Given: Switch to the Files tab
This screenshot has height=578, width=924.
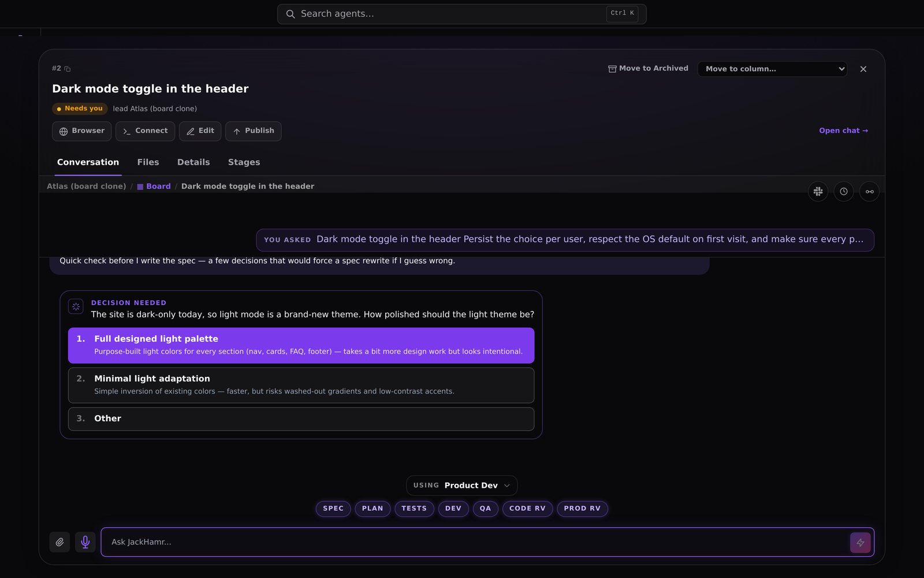Looking at the screenshot, I should [x=148, y=162].
